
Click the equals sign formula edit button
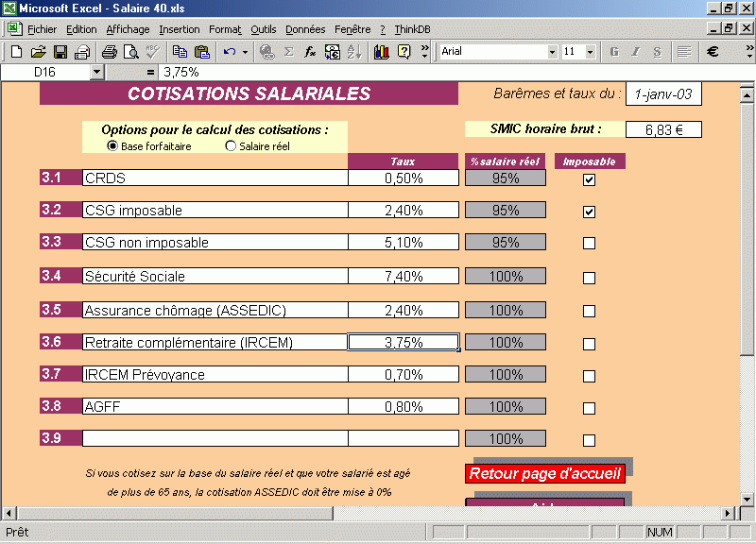(150, 73)
